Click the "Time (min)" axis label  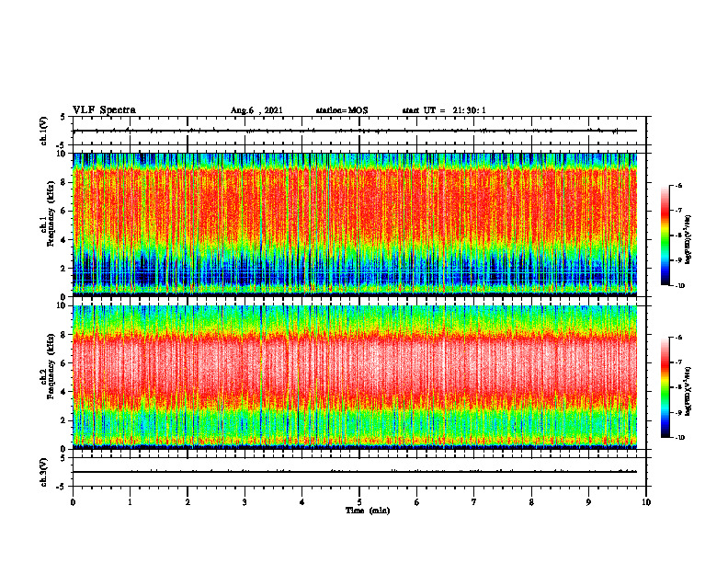coord(368,511)
